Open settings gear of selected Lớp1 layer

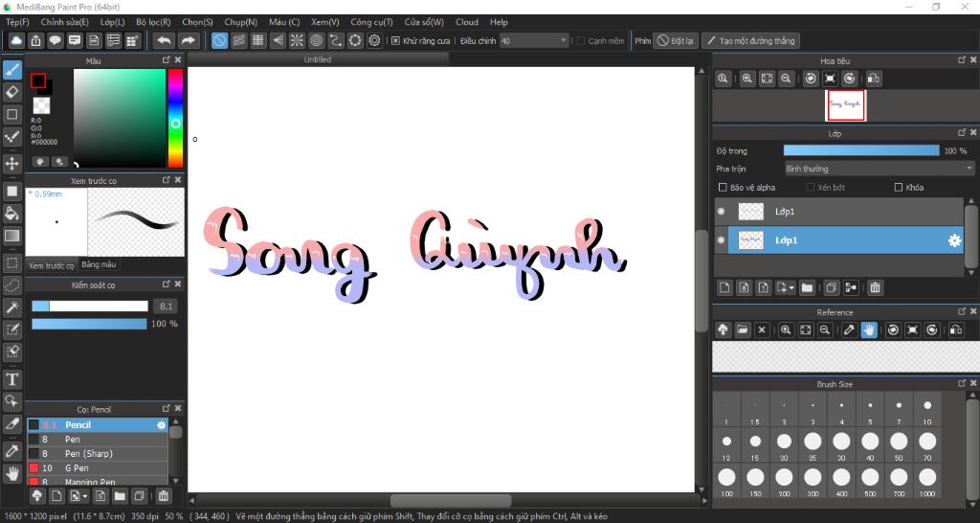point(954,240)
